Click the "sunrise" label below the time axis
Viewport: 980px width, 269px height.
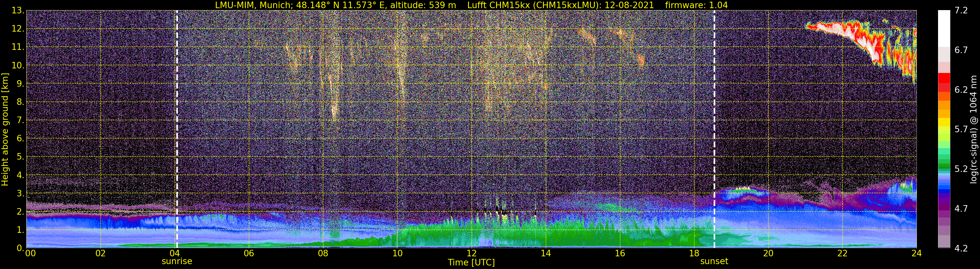click(x=177, y=262)
